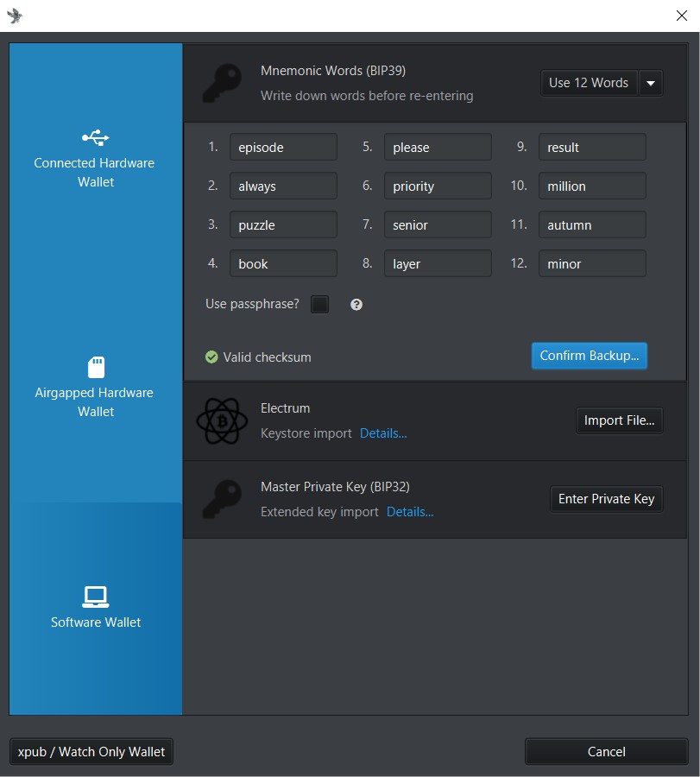
Task: Click Import File for Electrum keystore
Action: tap(619, 420)
